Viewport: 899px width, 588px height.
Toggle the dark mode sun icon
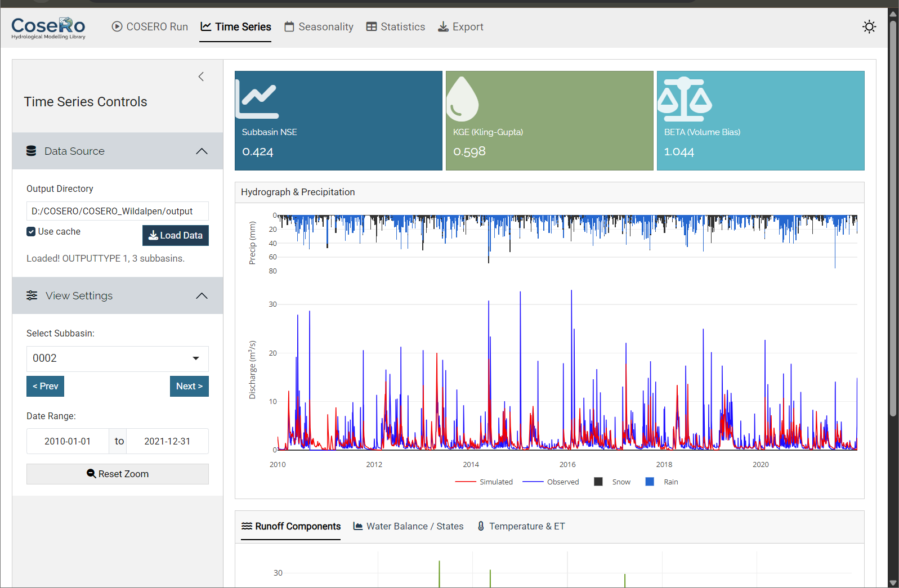pyautogui.click(x=869, y=27)
